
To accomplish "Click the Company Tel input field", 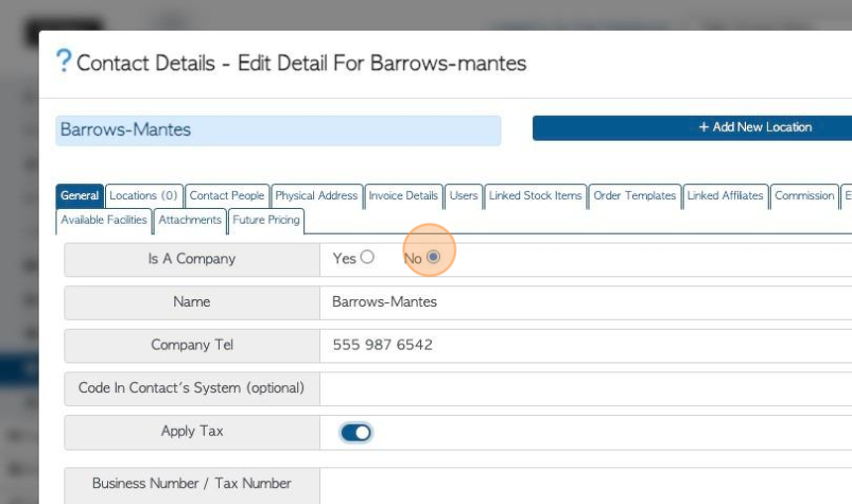I will pyautogui.click(x=586, y=346).
